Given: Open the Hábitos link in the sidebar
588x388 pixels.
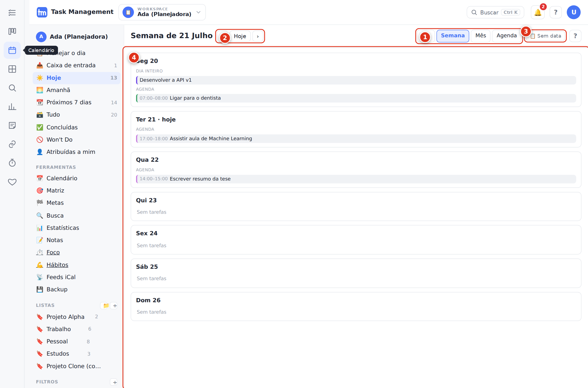Looking at the screenshot, I should pyautogui.click(x=57, y=265).
